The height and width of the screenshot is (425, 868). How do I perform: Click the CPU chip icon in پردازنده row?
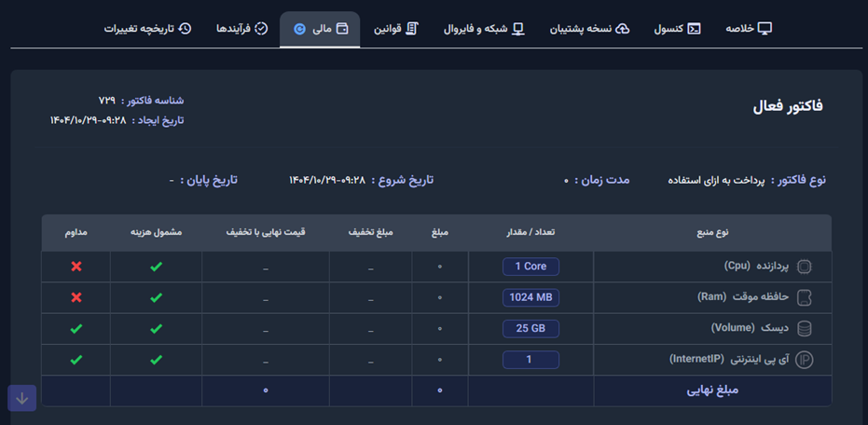[804, 267]
